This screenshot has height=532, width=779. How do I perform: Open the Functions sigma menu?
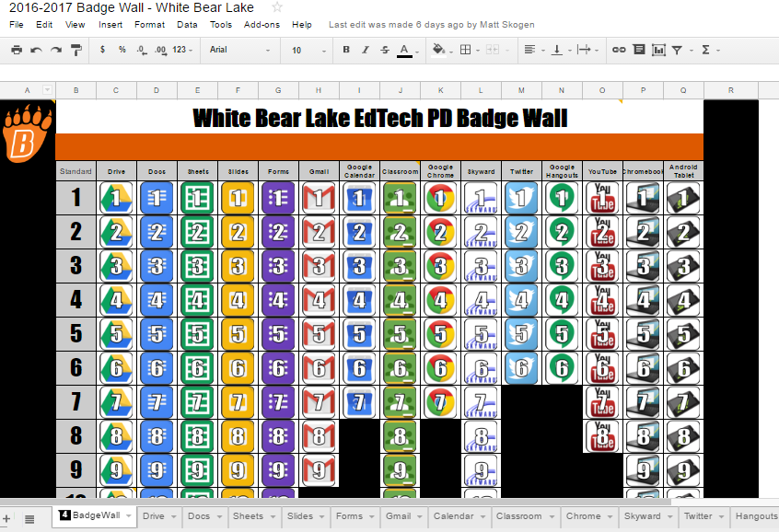[705, 50]
